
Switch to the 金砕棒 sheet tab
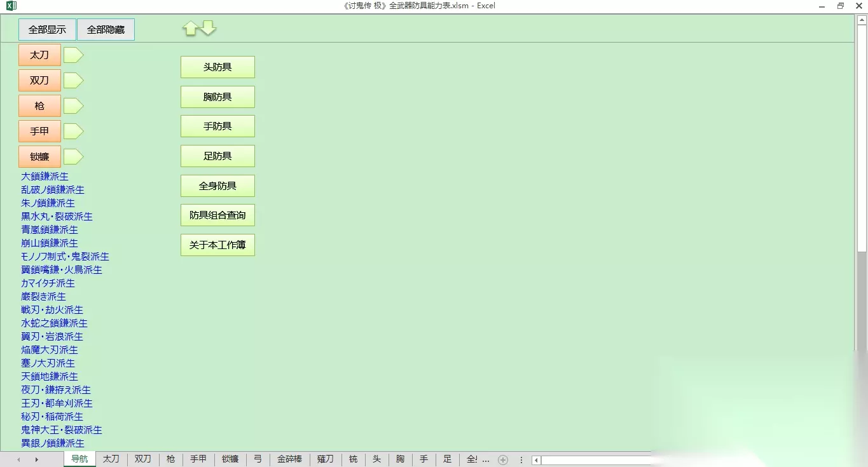pyautogui.click(x=289, y=459)
